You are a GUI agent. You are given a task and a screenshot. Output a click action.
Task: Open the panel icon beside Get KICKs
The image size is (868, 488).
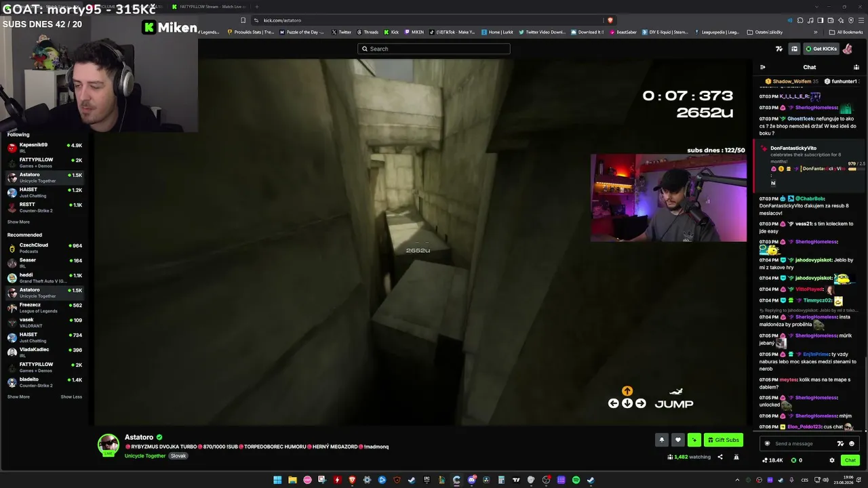[x=794, y=49]
